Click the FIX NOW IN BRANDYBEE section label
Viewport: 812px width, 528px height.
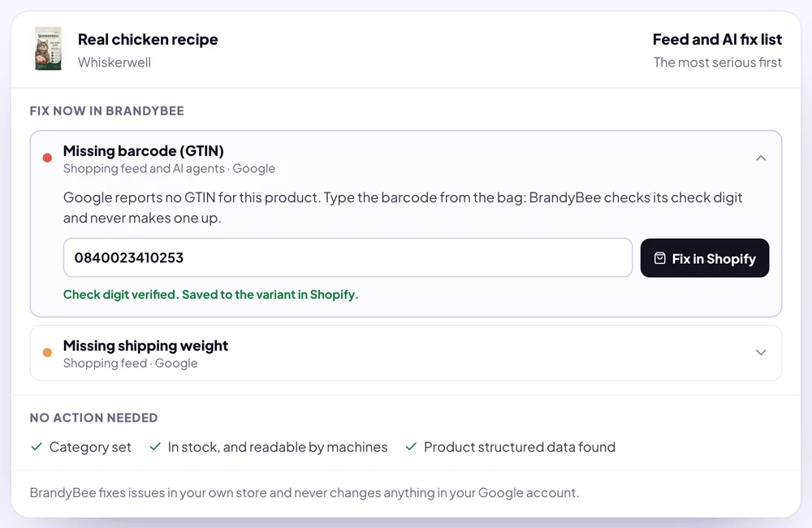pos(106,111)
